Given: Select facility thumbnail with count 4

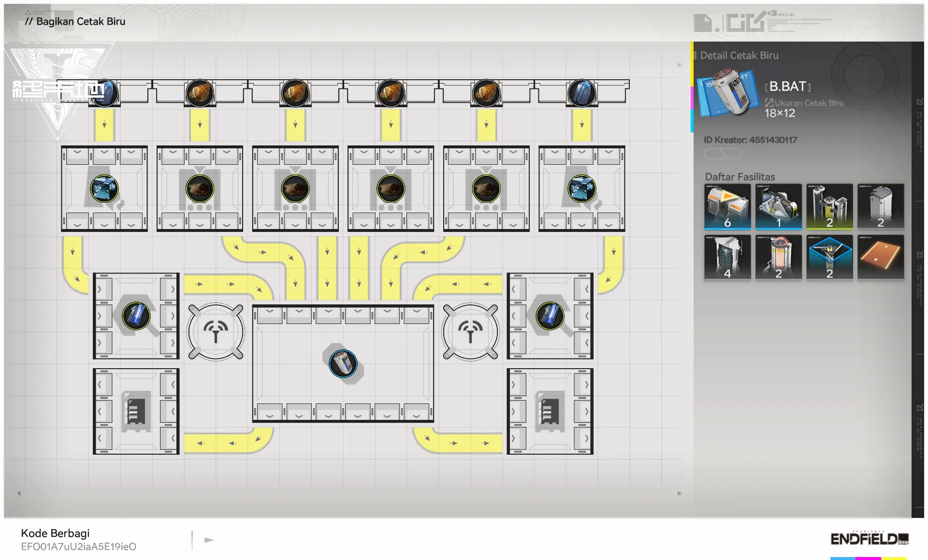Looking at the screenshot, I should 727,258.
